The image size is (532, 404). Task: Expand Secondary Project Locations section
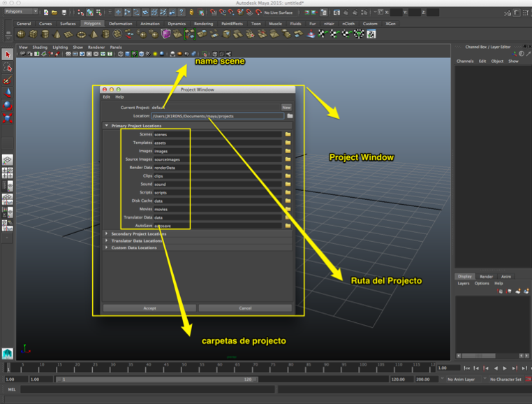click(107, 233)
